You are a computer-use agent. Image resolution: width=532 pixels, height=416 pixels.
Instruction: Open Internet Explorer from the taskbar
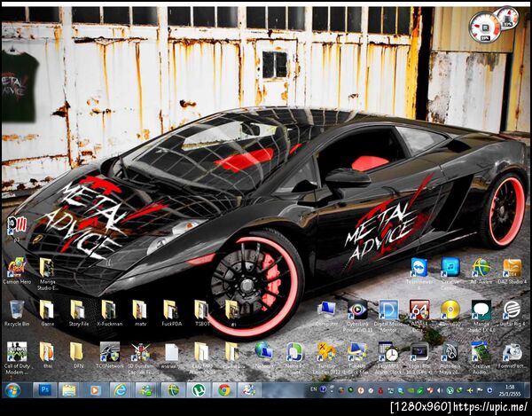[121, 390]
